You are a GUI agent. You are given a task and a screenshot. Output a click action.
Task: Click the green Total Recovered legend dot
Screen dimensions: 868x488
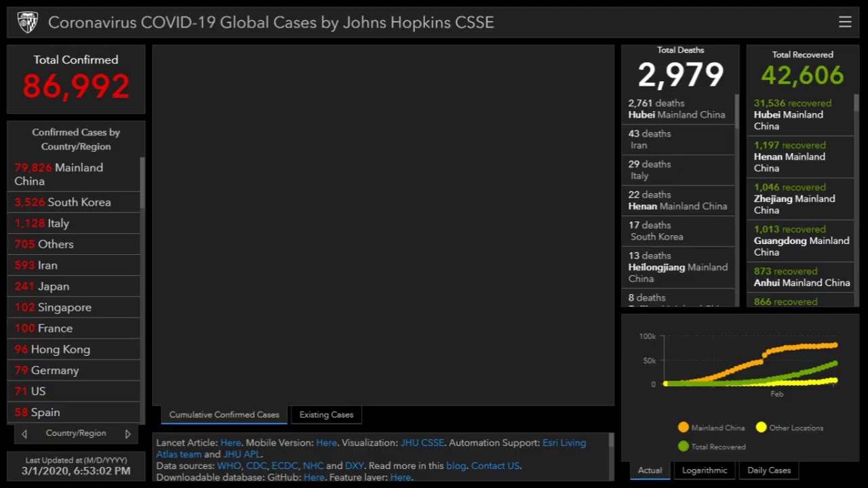(x=684, y=446)
